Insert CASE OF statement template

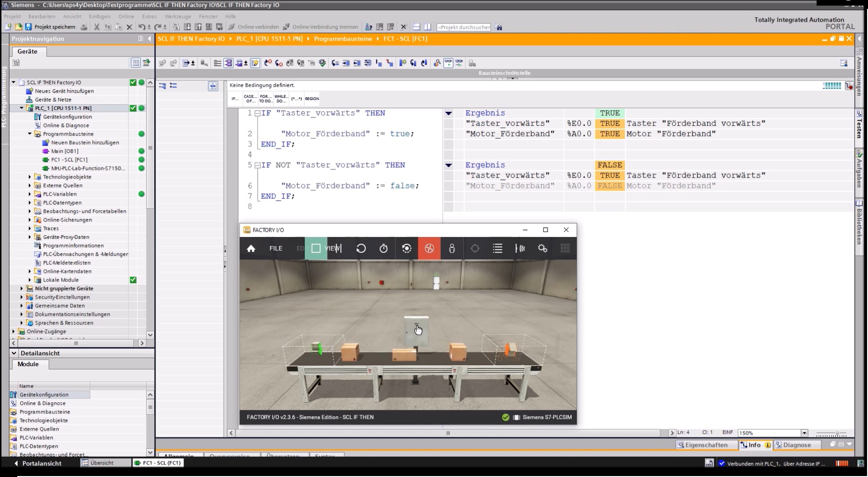click(x=250, y=99)
